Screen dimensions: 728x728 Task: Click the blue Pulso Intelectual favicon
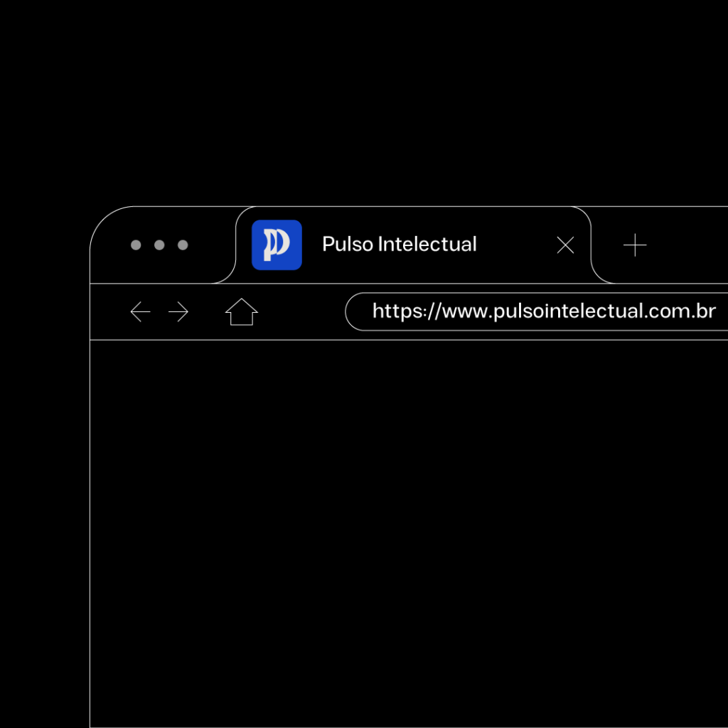click(x=277, y=245)
